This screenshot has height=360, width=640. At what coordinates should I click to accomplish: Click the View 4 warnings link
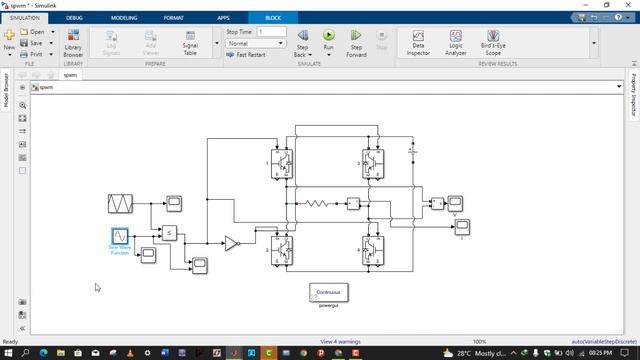(340, 342)
